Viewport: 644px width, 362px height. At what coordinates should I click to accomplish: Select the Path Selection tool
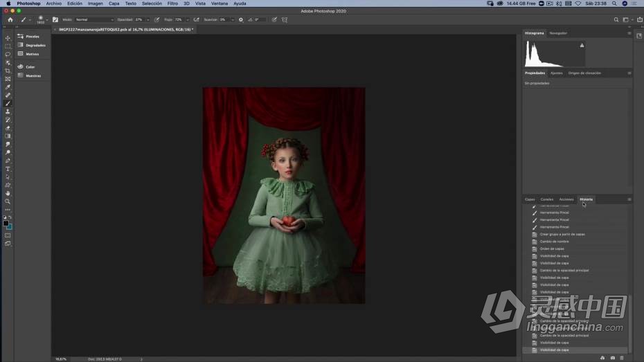[x=8, y=177]
